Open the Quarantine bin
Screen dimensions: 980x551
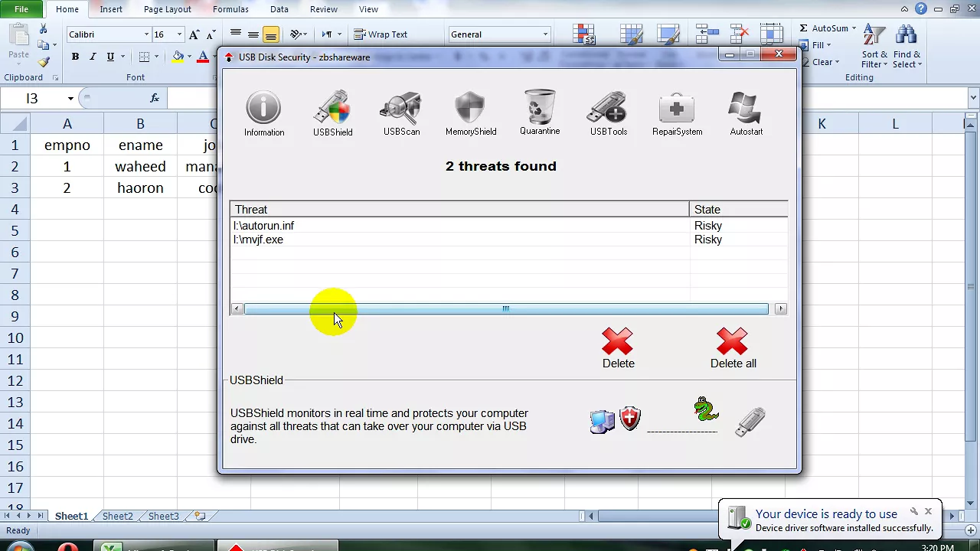pyautogui.click(x=540, y=113)
